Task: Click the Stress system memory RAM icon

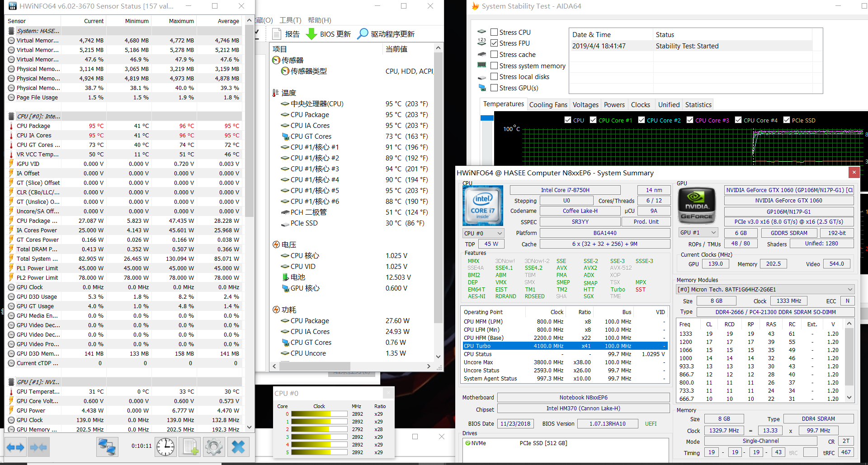Action: coord(482,66)
